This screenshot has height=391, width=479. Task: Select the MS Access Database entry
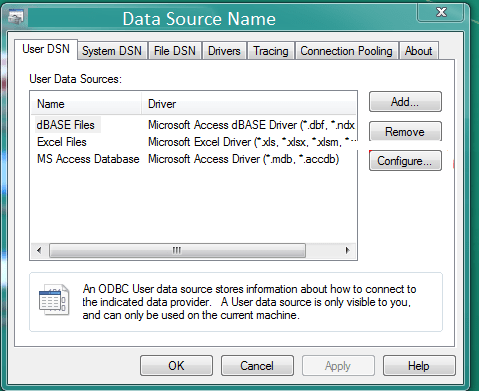click(88, 159)
